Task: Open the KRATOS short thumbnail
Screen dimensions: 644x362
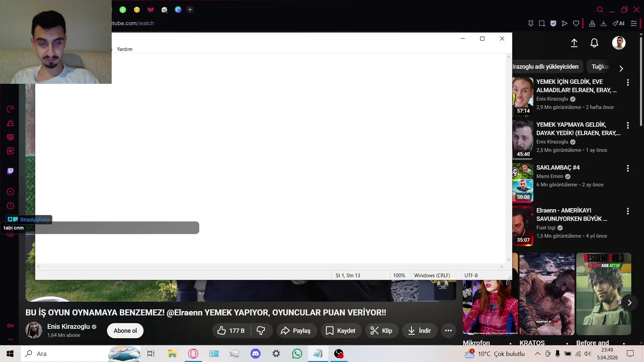Action: click(547, 294)
